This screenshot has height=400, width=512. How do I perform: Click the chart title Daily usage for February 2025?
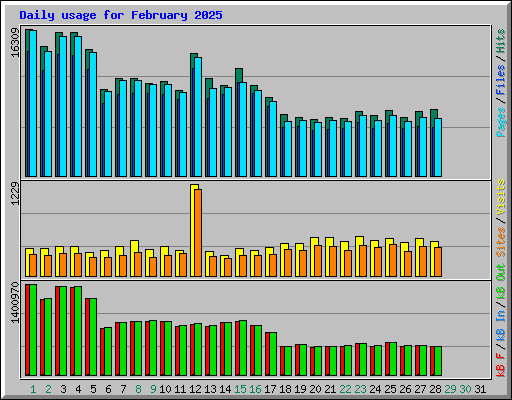tap(121, 15)
